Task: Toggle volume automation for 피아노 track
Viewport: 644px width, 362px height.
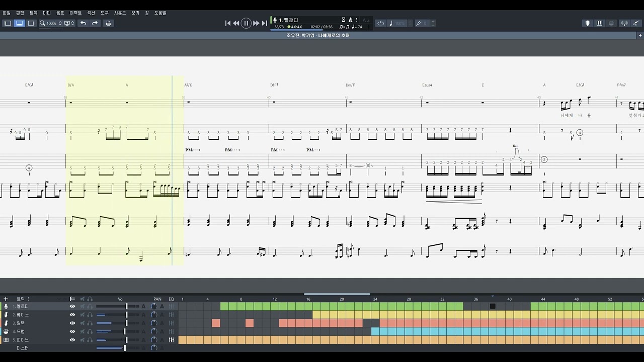Action: (143, 340)
